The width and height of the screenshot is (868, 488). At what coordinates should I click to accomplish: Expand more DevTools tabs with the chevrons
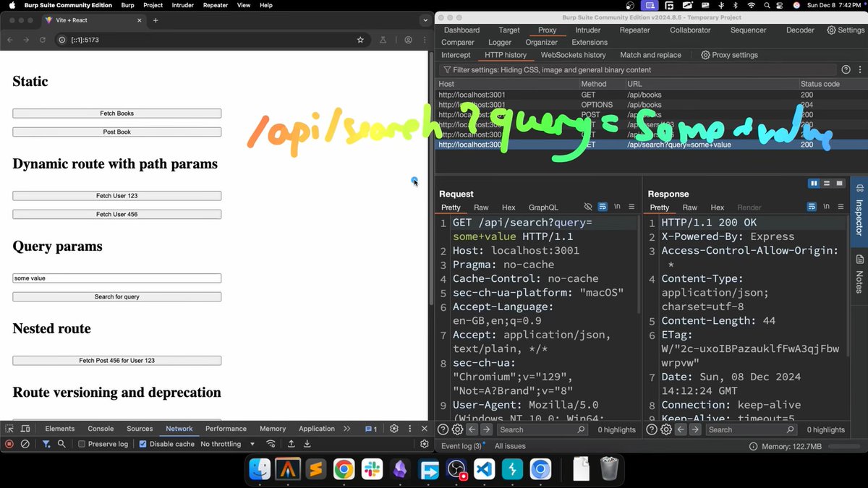(x=347, y=429)
